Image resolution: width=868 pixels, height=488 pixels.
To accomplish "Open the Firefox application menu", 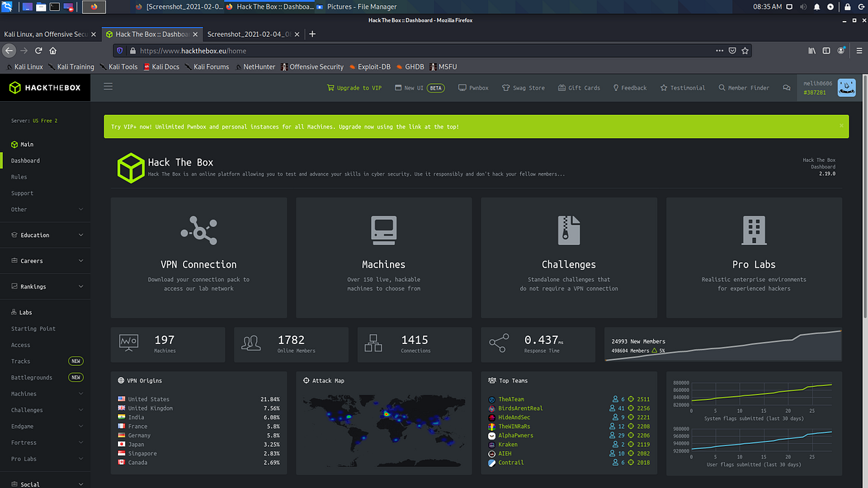I will 858,51.
